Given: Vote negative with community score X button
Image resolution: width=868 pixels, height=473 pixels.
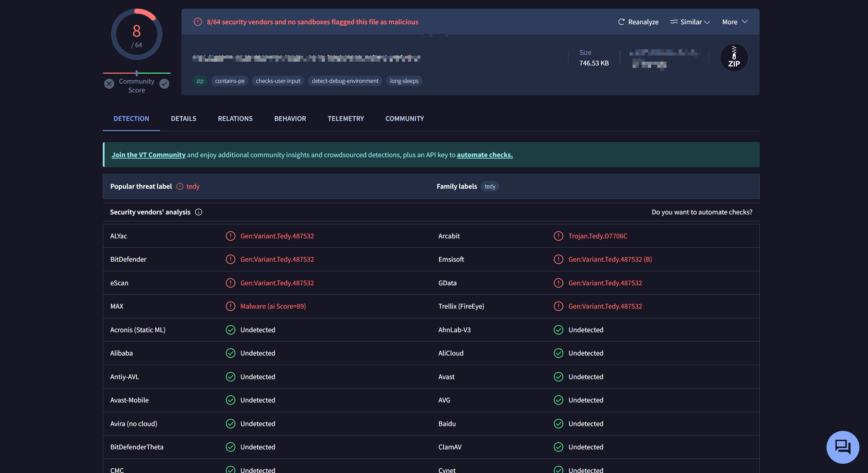Looking at the screenshot, I should point(109,84).
